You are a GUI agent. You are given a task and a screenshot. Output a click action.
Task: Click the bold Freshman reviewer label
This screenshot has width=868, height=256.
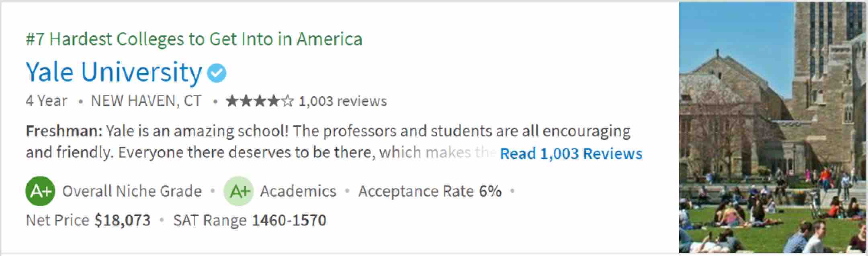64,131
